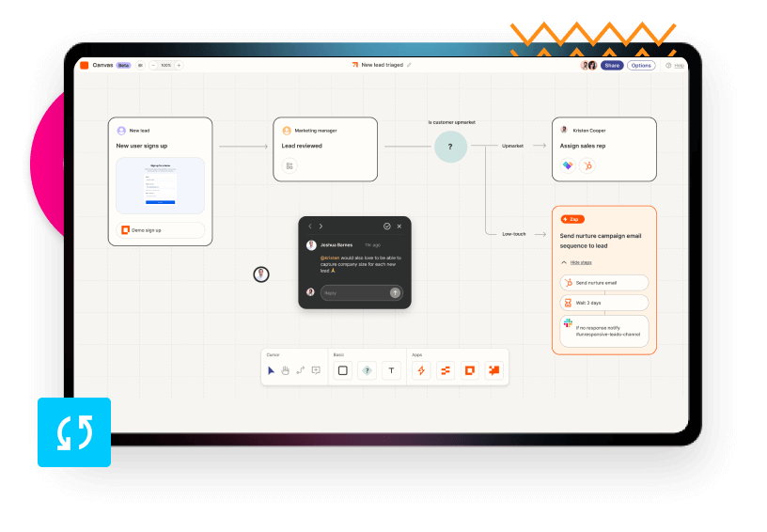767x532 pixels.
Task: Open the Help menu
Action: pos(675,66)
